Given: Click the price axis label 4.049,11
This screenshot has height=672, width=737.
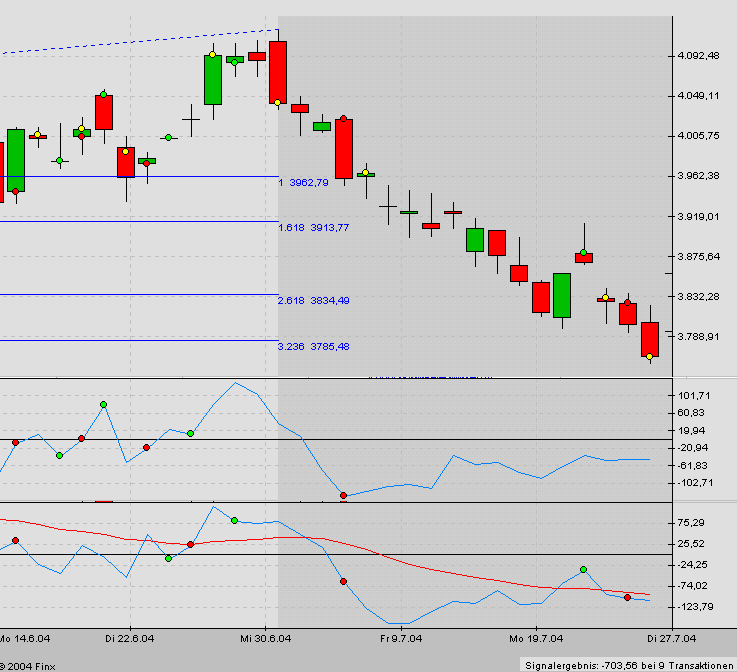Looking at the screenshot, I should point(698,96).
